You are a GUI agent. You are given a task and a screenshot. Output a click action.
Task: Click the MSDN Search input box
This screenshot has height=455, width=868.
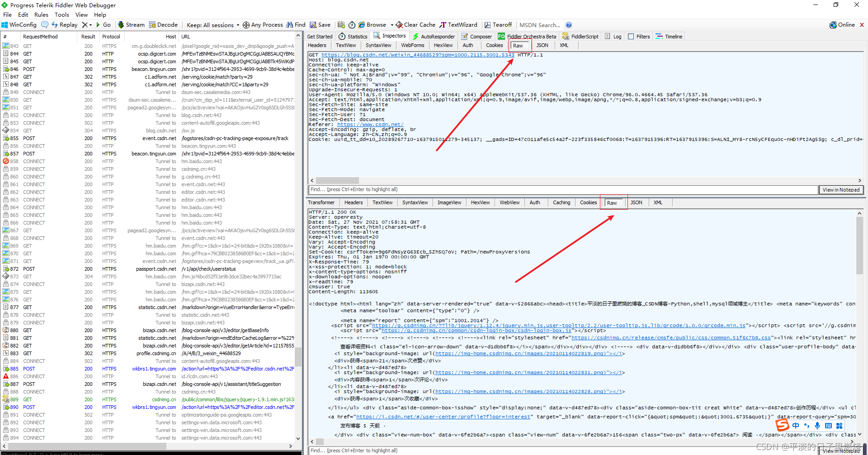540,25
